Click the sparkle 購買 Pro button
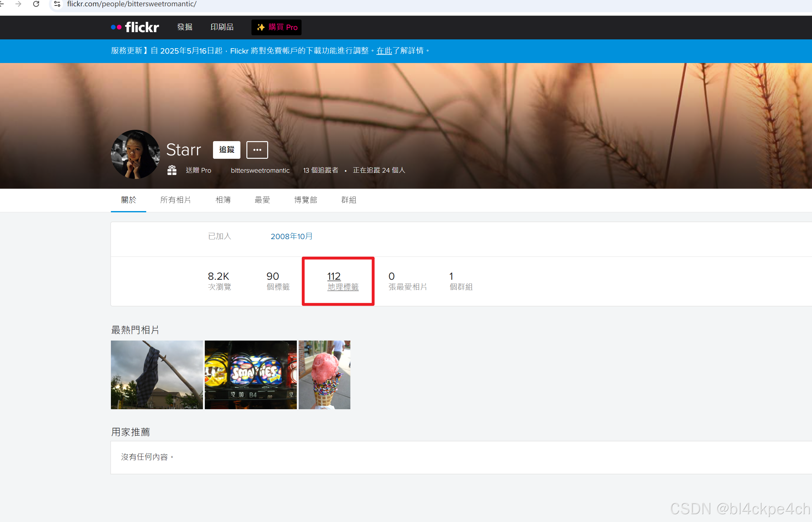 click(x=276, y=27)
